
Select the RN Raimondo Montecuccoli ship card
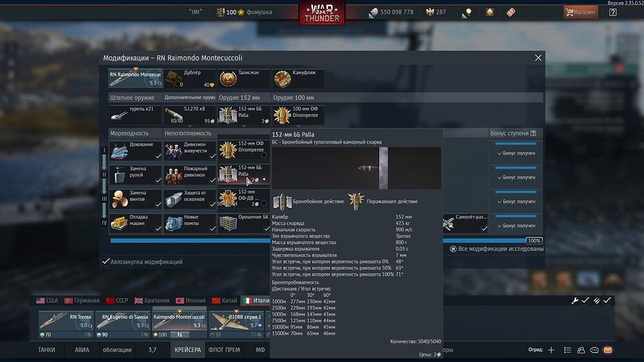135,79
